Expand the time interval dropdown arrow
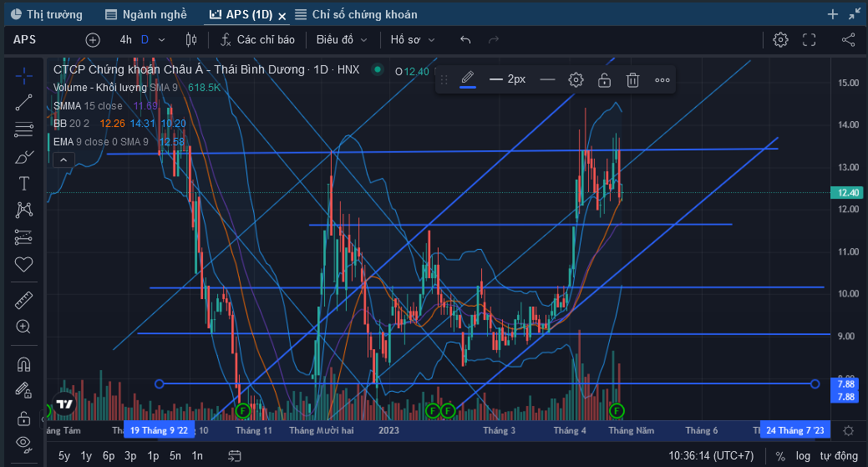Screen dimensions: 868x467 [161, 40]
